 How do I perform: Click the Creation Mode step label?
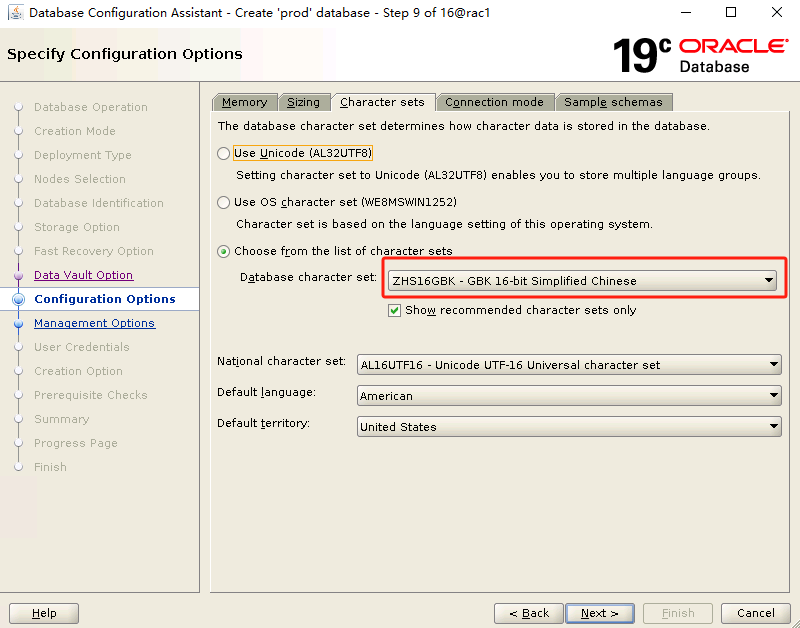click(74, 132)
